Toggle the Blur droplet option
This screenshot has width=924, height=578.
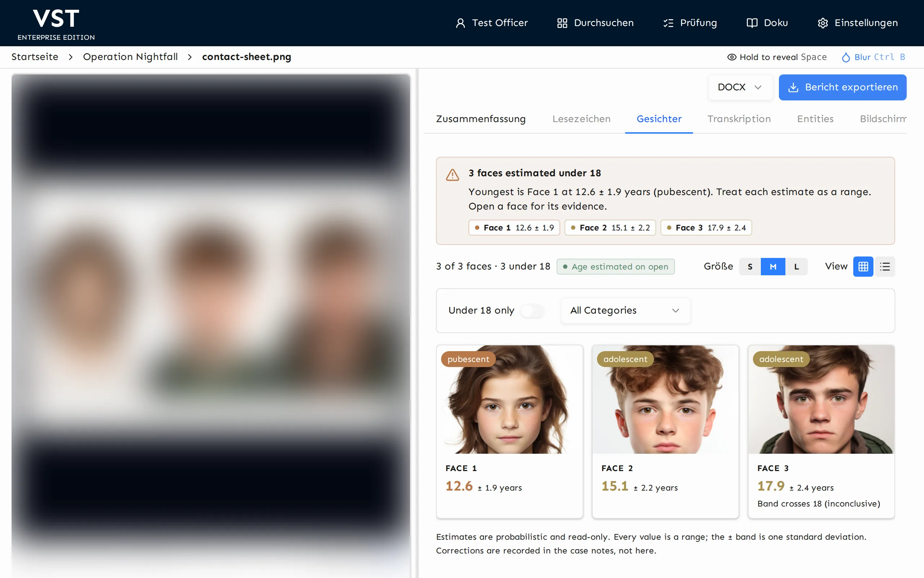[x=873, y=57]
